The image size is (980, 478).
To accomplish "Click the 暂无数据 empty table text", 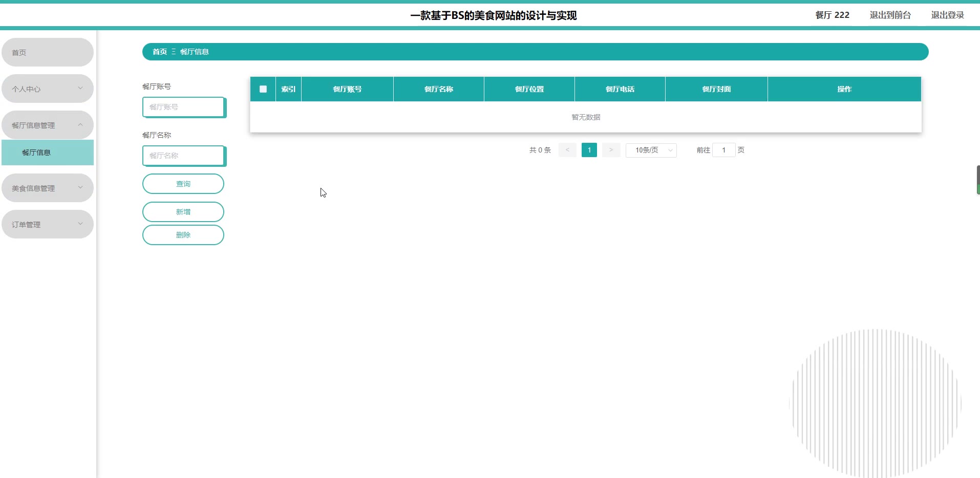I will 586,117.
